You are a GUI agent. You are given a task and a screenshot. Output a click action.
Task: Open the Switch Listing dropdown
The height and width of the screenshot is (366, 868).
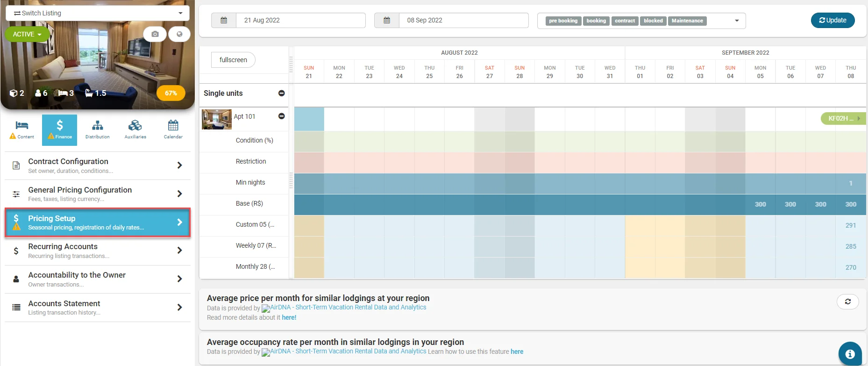point(98,13)
